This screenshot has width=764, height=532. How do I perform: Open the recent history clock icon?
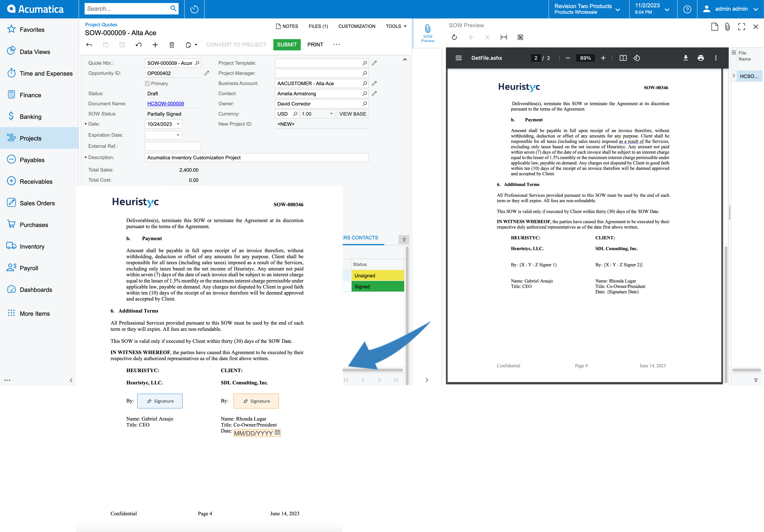coord(194,9)
